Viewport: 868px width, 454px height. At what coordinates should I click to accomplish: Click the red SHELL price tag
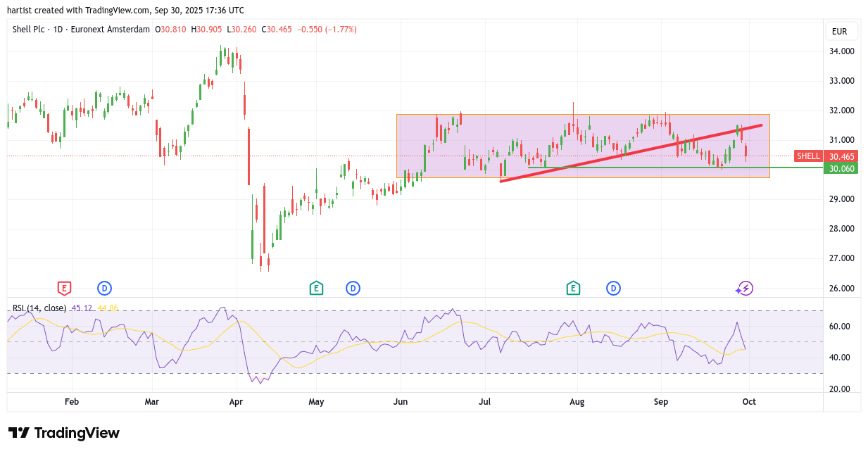pyautogui.click(x=808, y=156)
